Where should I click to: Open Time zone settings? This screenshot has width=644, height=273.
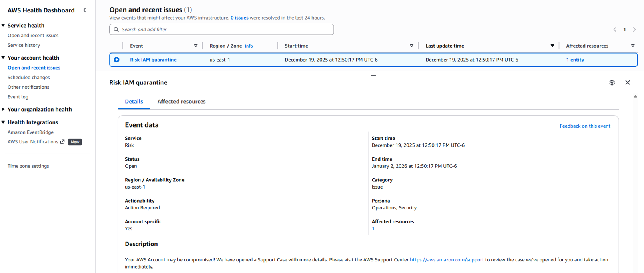pos(28,166)
